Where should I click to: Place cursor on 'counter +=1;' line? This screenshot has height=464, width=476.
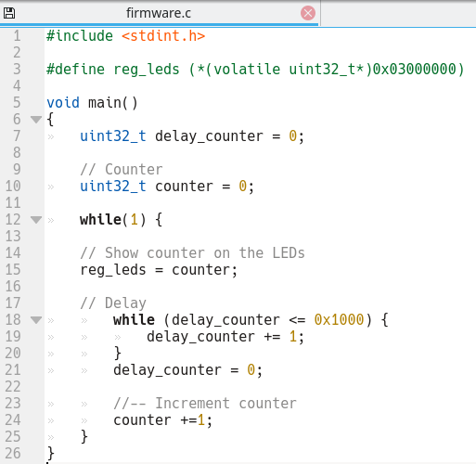tap(162, 420)
